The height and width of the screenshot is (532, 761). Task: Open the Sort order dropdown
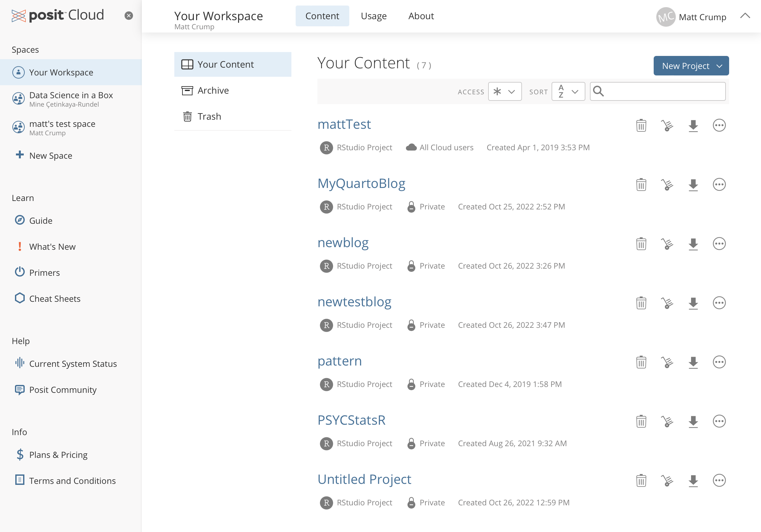pos(568,91)
